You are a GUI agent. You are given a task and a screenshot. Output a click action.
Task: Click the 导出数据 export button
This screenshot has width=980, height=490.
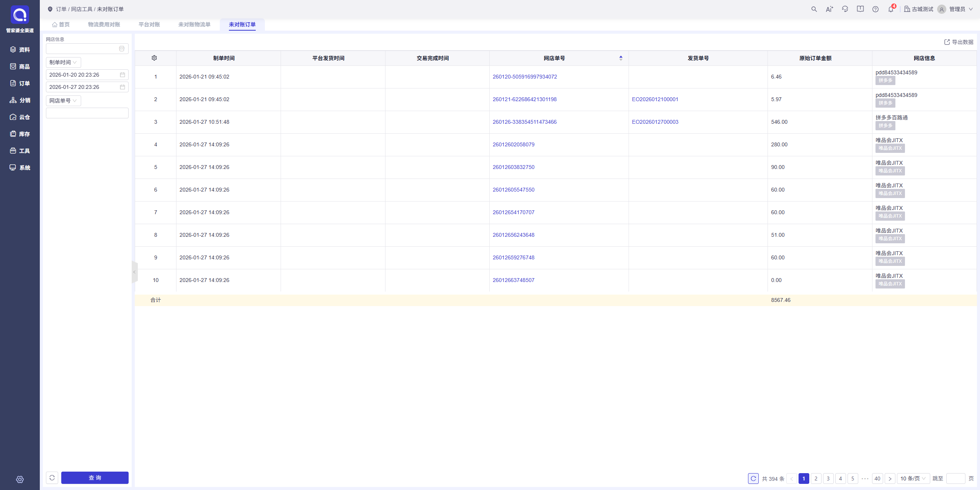[959, 42]
